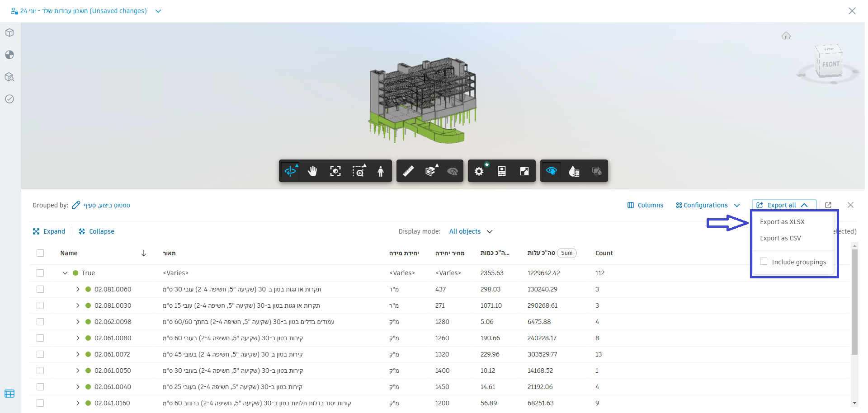Click the FRONT face of view cube
868x413 pixels.
coord(830,65)
